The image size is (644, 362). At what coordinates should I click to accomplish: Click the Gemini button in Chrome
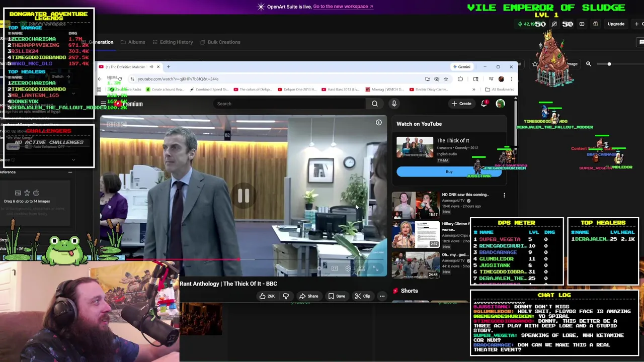[461, 66]
